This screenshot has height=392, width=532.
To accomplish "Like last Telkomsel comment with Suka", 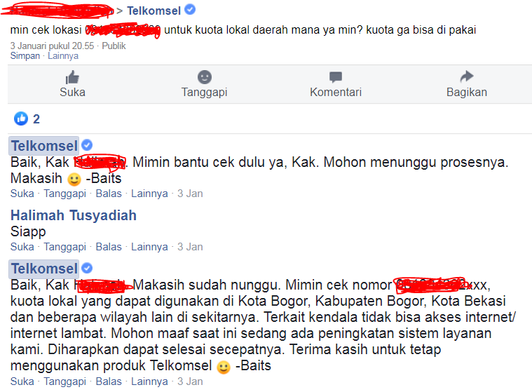I will pyautogui.click(x=22, y=381).
